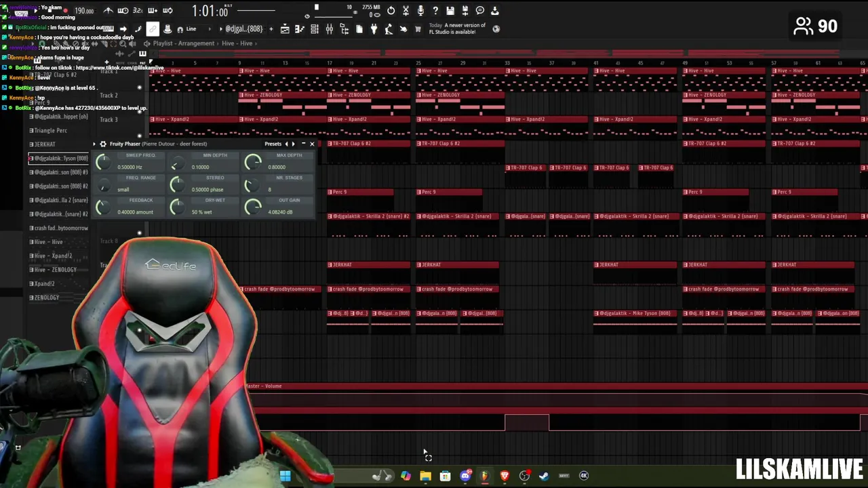Select the stamp tool icon
Screen dimensions: 868x488
167,29
